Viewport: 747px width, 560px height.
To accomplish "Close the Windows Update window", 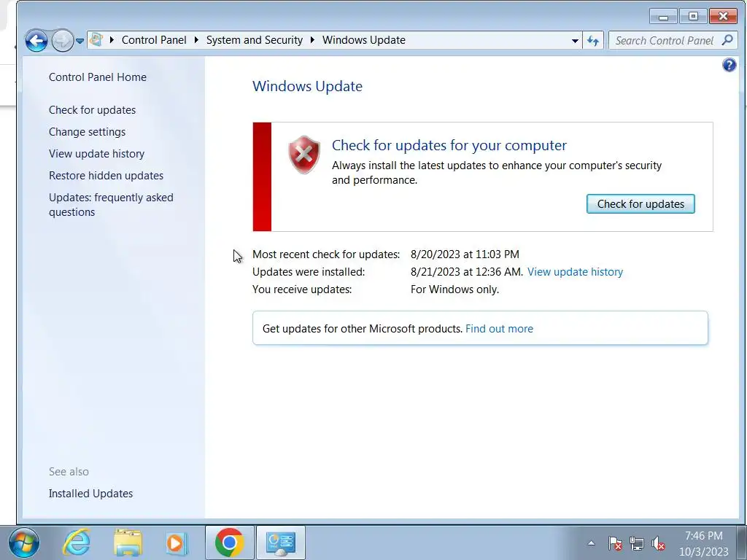I will [x=723, y=17].
